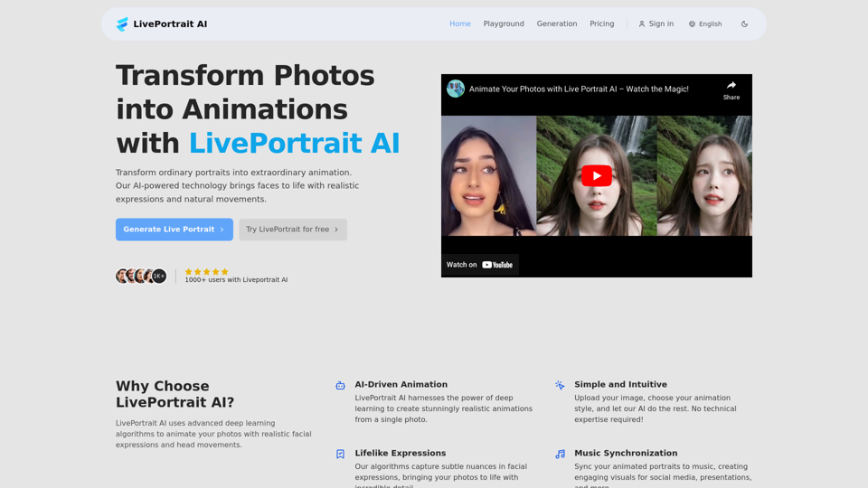Click the globe icon beside English
This screenshot has height=488, width=868.
coord(692,23)
